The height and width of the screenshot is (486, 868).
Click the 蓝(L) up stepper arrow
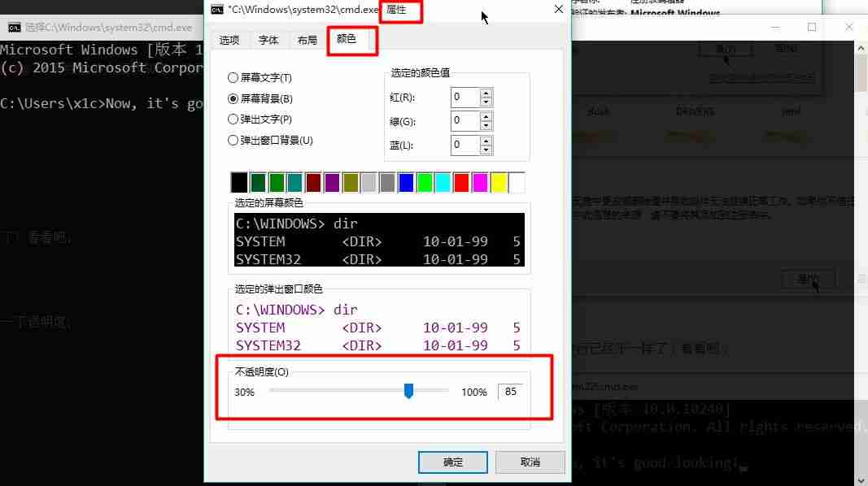pos(486,141)
